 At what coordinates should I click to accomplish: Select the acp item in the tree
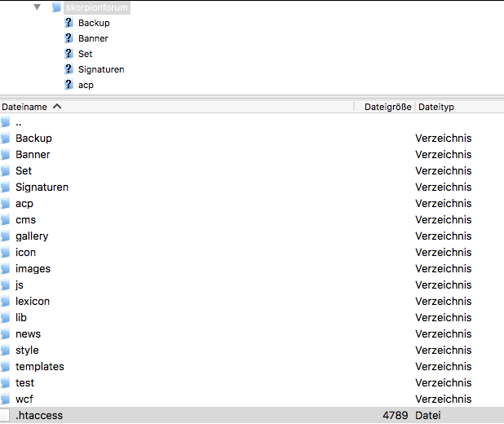point(86,85)
